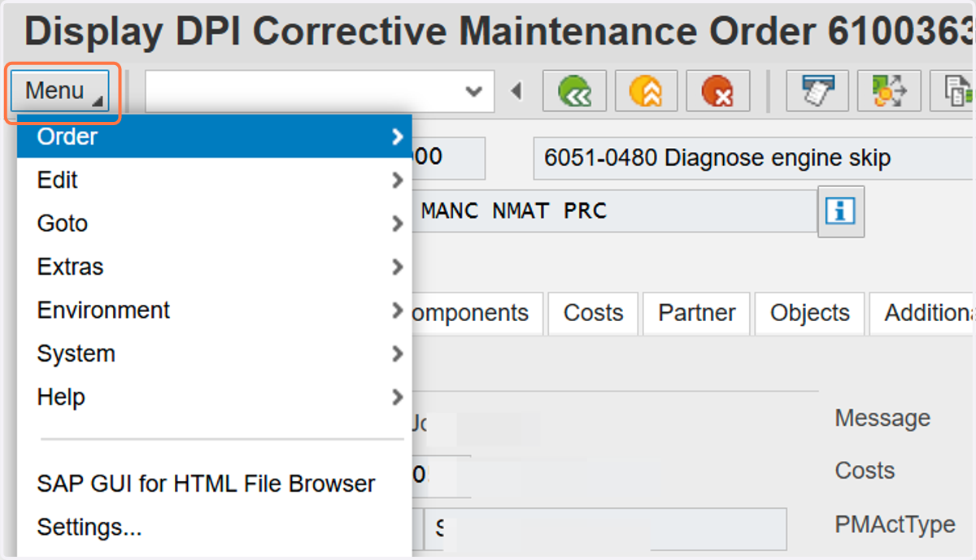Open the Goto submenu
976x560 pixels.
(x=215, y=224)
